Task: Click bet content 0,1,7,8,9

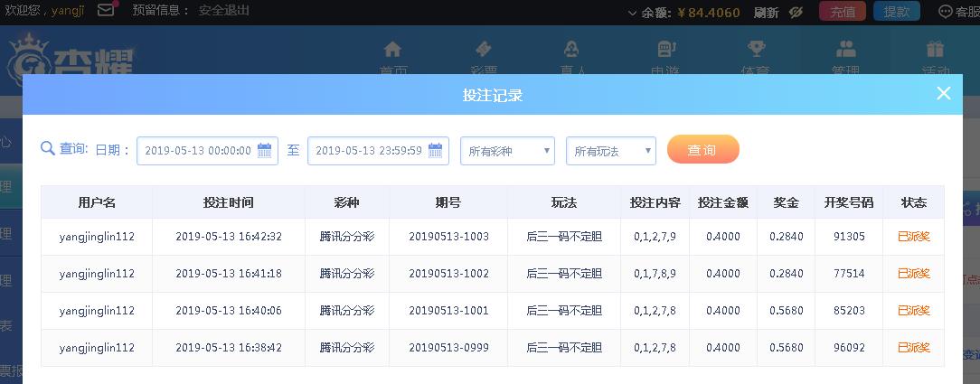Action: 655,274
